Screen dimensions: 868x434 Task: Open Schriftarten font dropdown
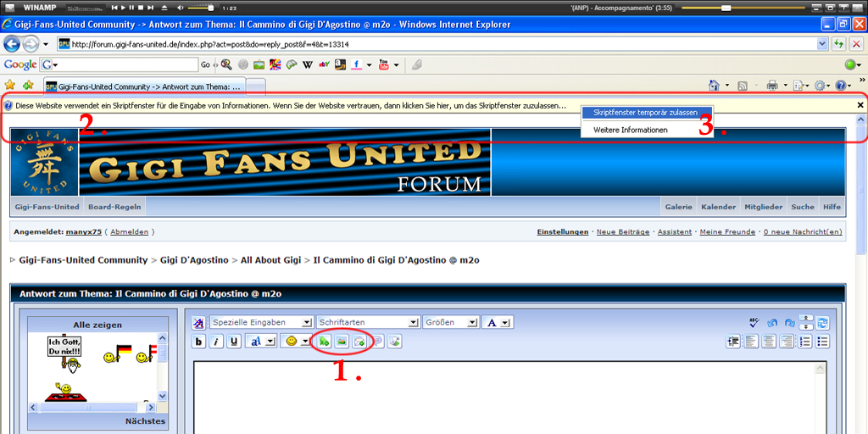click(x=368, y=322)
